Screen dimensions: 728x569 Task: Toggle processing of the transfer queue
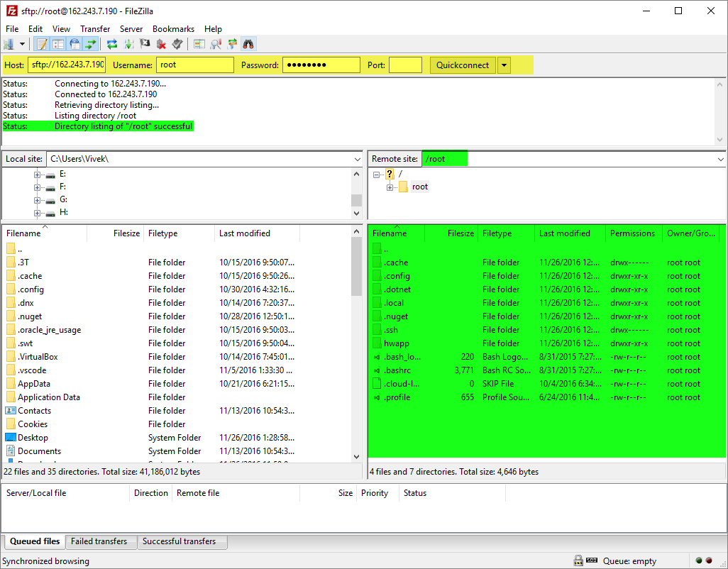[x=128, y=44]
